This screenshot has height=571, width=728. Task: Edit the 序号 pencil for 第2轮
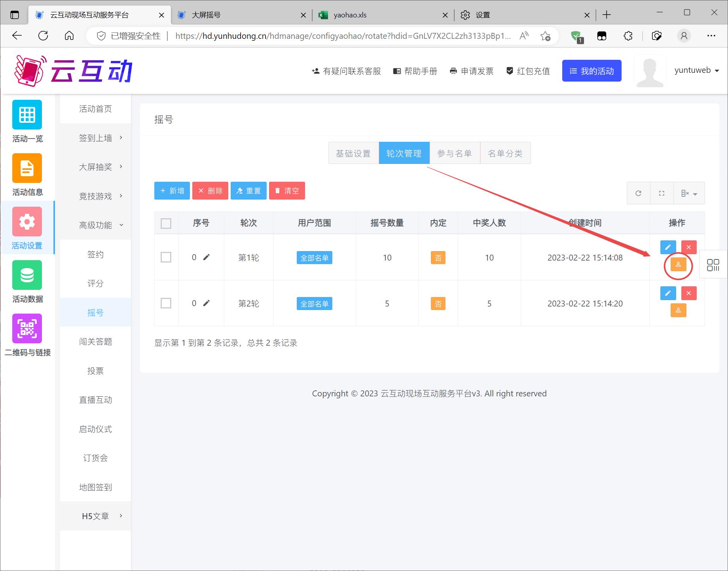206,303
